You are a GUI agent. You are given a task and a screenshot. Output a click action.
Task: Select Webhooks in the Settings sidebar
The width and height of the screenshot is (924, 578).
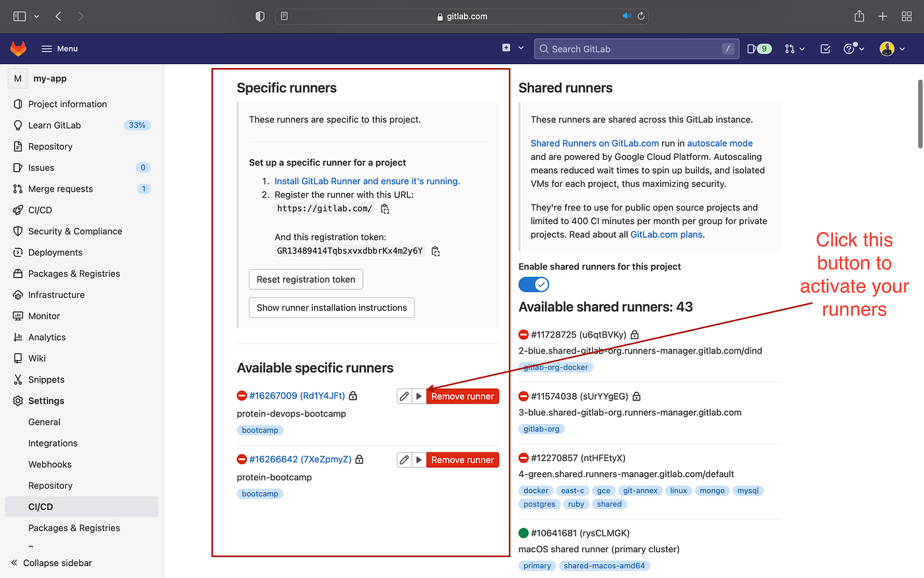coord(49,464)
